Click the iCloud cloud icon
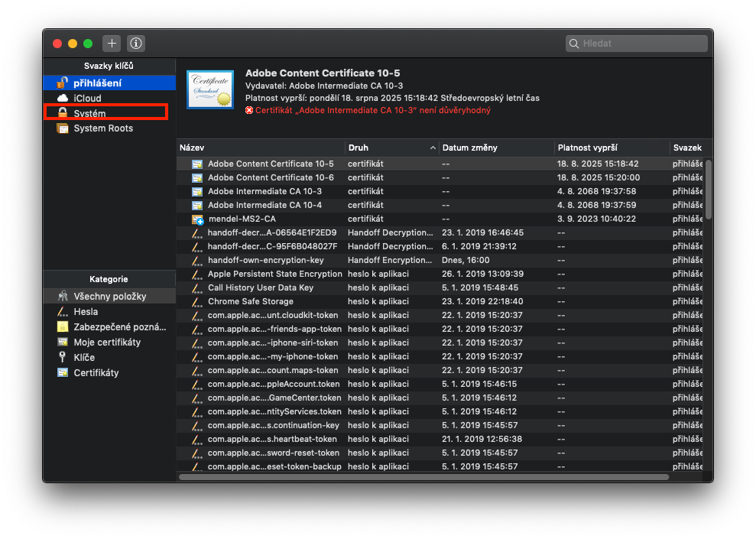756x539 pixels. pos(63,98)
